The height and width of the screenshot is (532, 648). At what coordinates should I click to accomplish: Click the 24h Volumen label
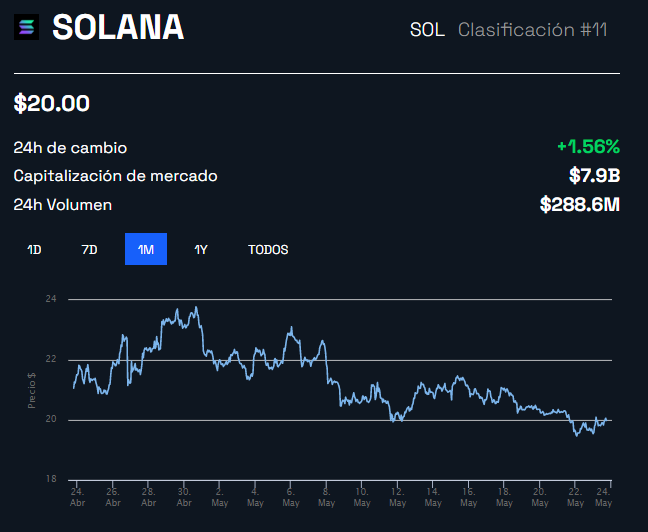[62, 205]
